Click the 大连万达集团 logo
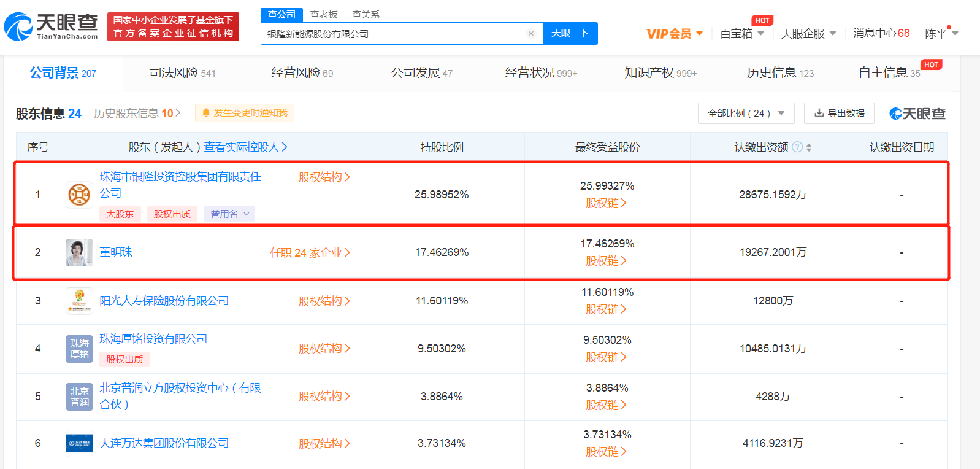Image resolution: width=980 pixels, height=469 pixels. point(79,443)
